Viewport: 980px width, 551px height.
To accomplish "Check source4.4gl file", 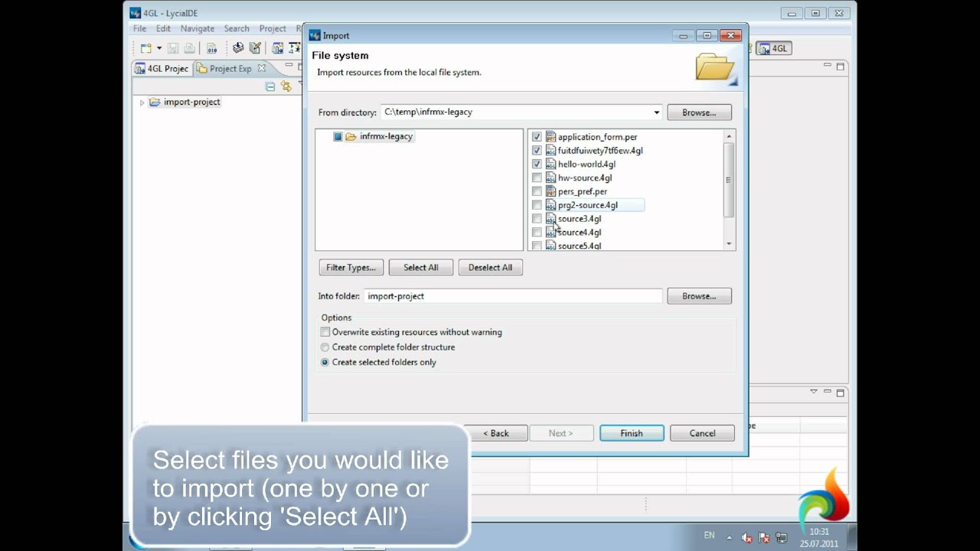I will coord(537,232).
